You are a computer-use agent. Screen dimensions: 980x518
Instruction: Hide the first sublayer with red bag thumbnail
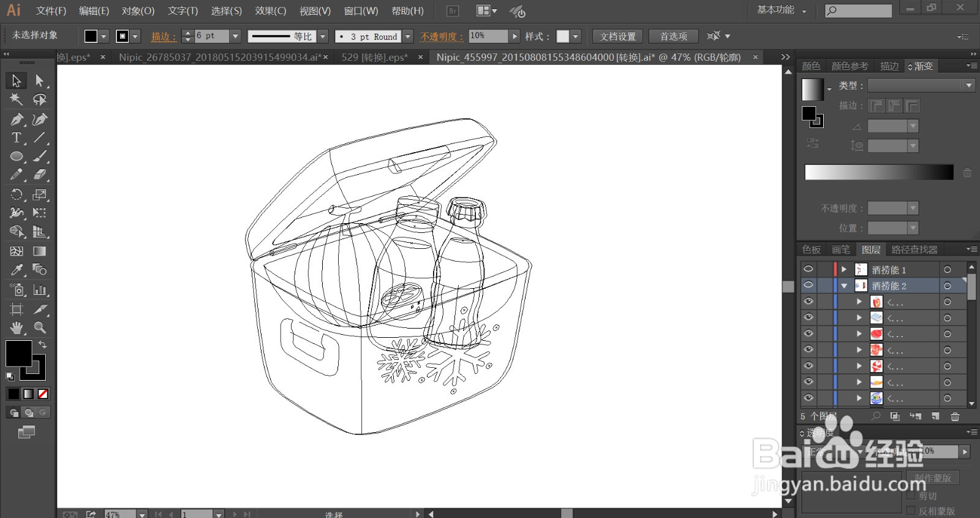point(809,302)
